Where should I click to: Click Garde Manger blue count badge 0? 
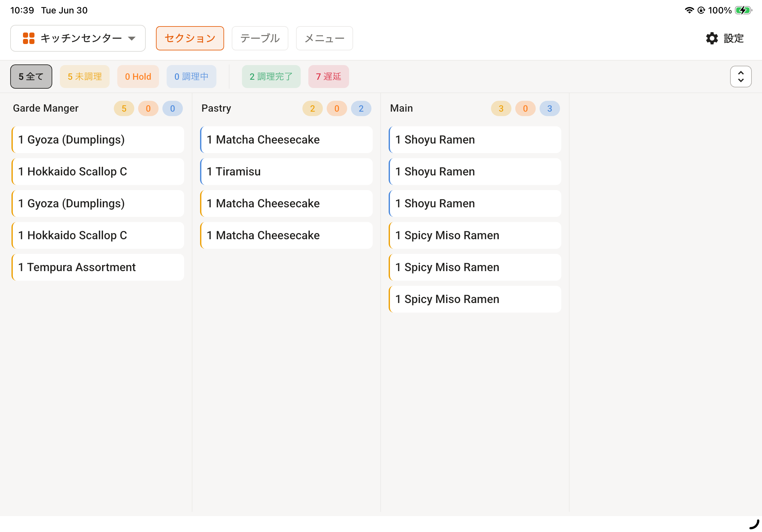[173, 108]
